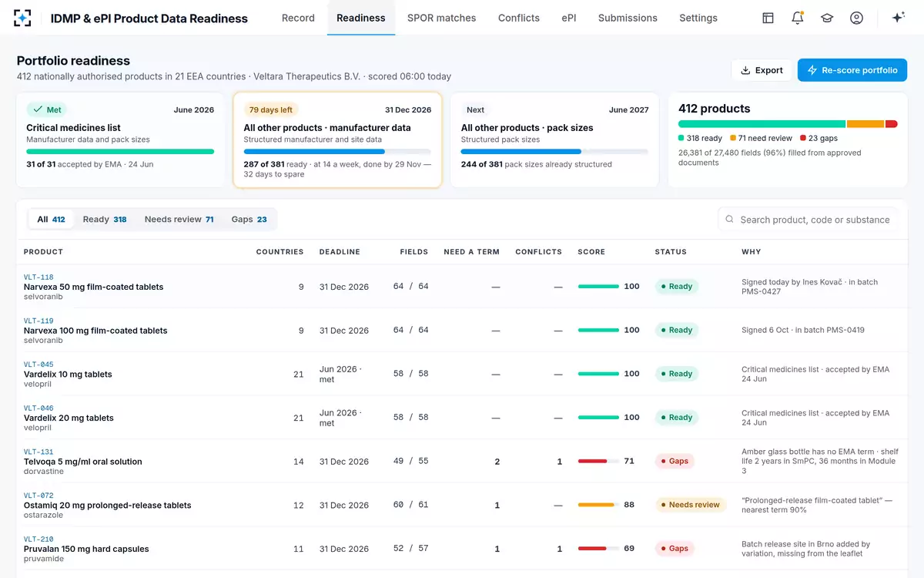The width and height of the screenshot is (924, 578).
Task: Click the Ready badge for Narvexa 50 mg
Action: point(676,286)
